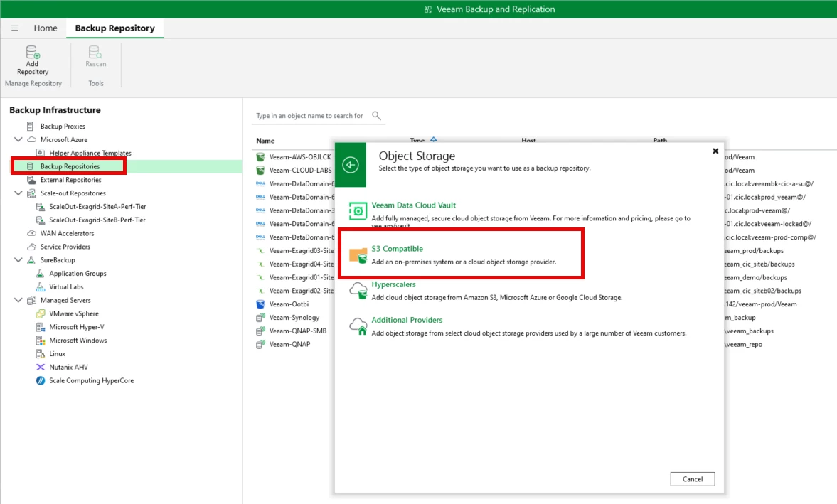Switch to the Home tab

pos(46,28)
